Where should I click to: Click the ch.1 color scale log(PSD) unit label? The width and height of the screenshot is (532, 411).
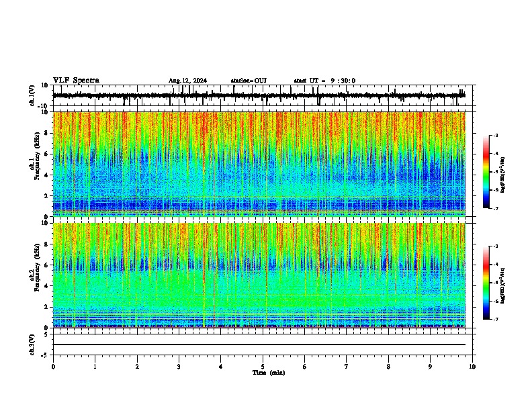tap(503, 175)
